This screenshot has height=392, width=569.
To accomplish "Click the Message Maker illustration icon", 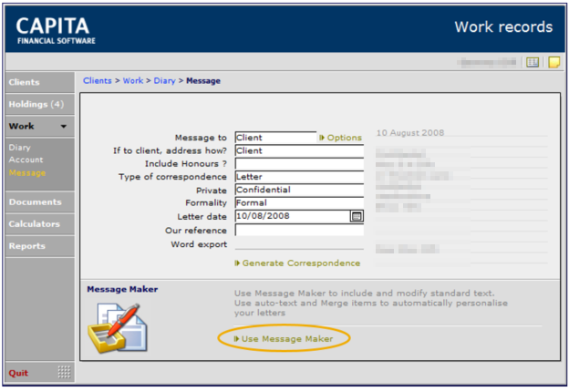I will point(118,328).
